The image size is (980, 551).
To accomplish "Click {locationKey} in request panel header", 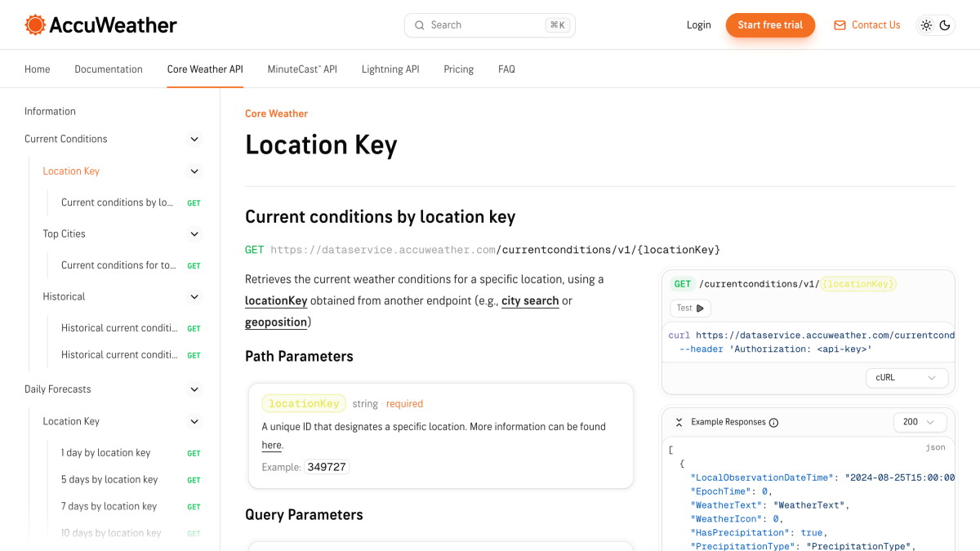I will pos(859,284).
